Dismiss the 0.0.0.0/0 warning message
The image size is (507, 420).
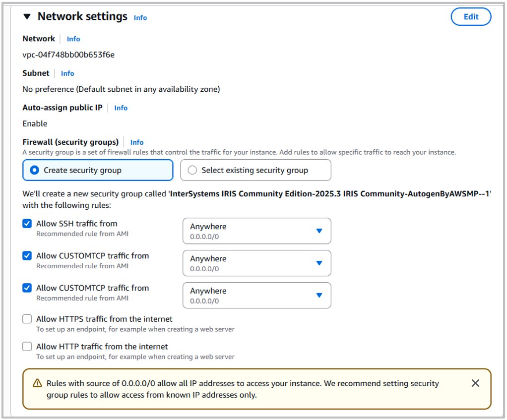(x=475, y=383)
